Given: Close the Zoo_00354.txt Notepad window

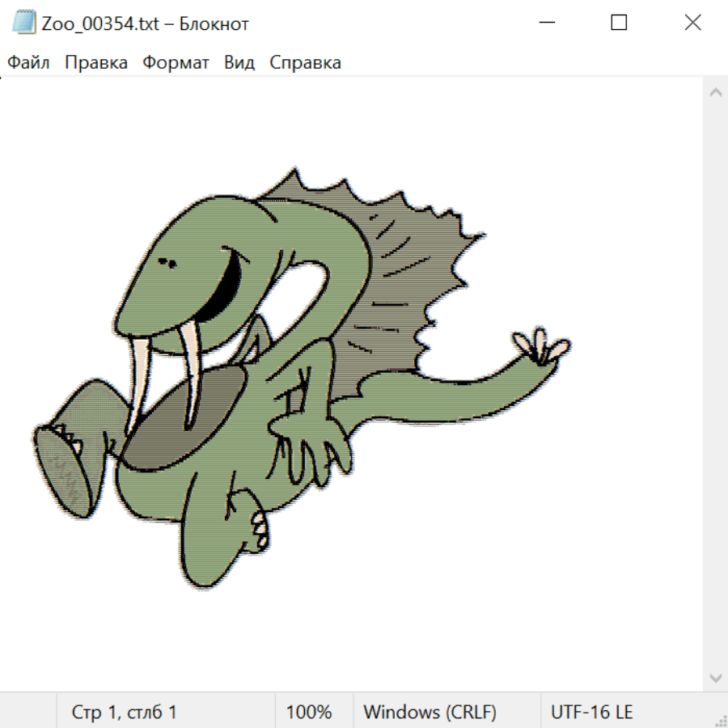Looking at the screenshot, I should [x=692, y=23].
